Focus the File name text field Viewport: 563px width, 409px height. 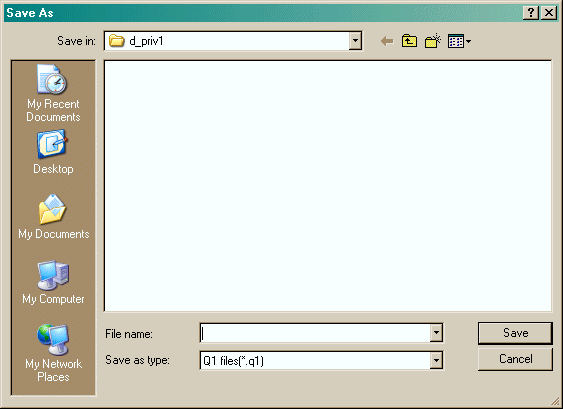click(x=315, y=333)
